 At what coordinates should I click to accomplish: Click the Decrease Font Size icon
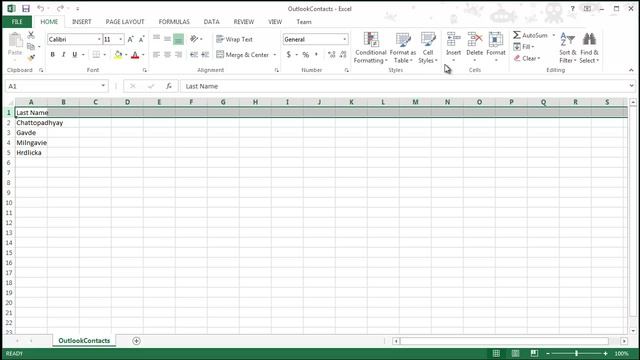click(141, 39)
